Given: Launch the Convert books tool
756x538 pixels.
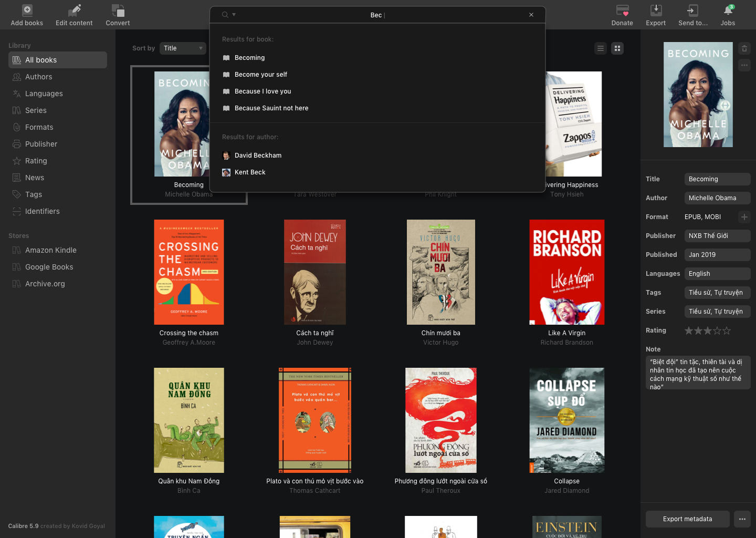Looking at the screenshot, I should click(x=118, y=11).
